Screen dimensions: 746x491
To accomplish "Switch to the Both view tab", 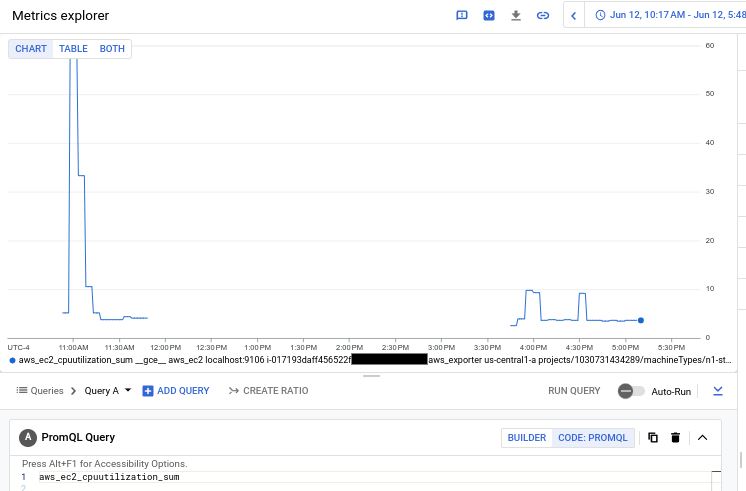I will (x=112, y=49).
